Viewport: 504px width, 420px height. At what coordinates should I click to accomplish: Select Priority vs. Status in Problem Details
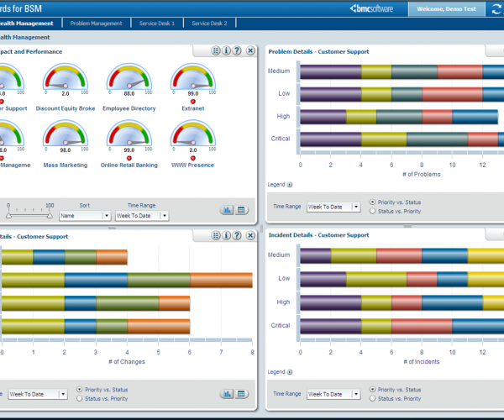click(x=372, y=202)
